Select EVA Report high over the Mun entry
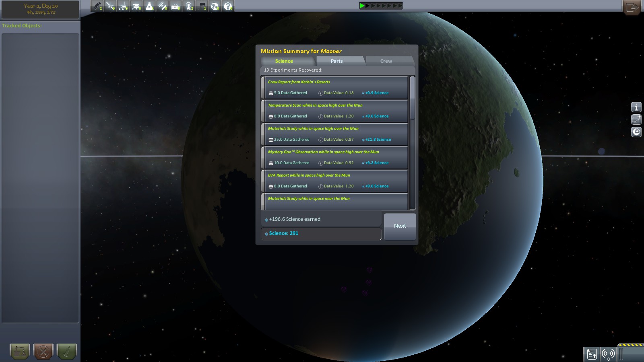The width and height of the screenshot is (644, 362). pos(334,181)
